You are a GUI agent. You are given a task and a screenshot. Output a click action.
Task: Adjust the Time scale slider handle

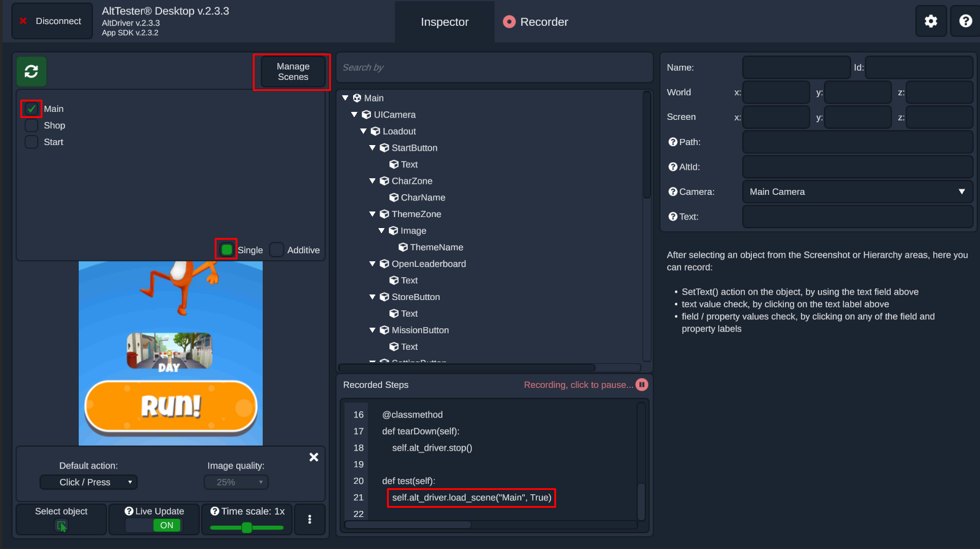[247, 527]
